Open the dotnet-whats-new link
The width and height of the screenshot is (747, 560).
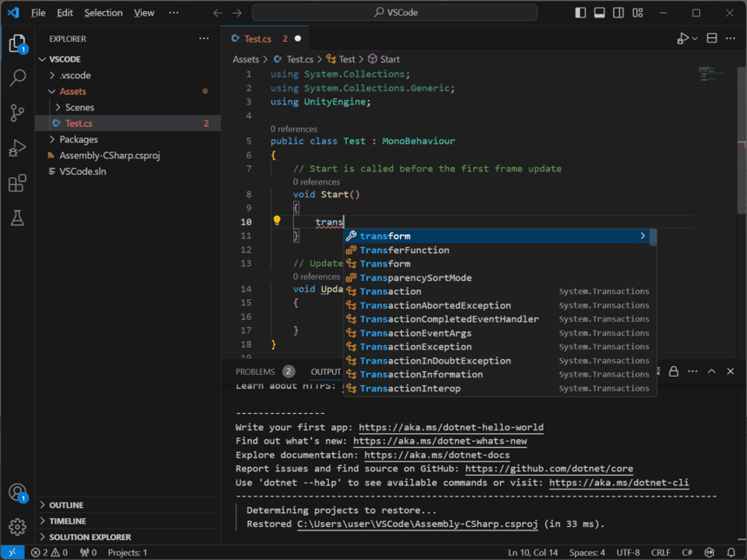(x=440, y=441)
